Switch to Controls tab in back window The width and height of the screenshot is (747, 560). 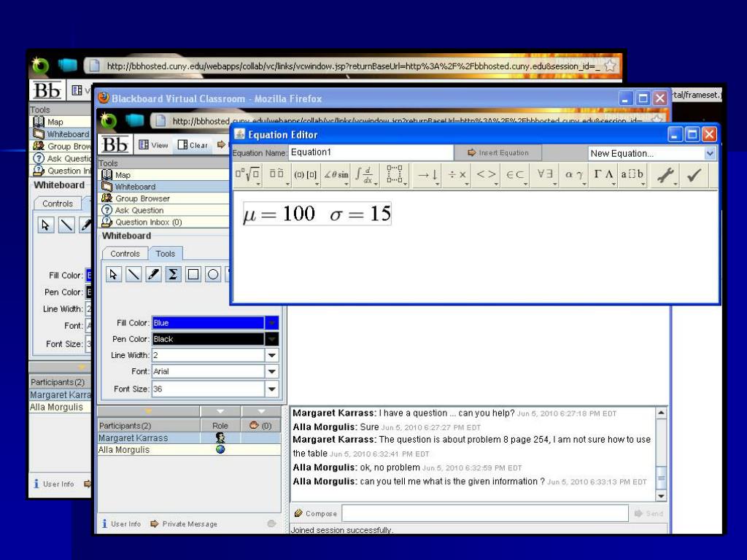(x=58, y=203)
